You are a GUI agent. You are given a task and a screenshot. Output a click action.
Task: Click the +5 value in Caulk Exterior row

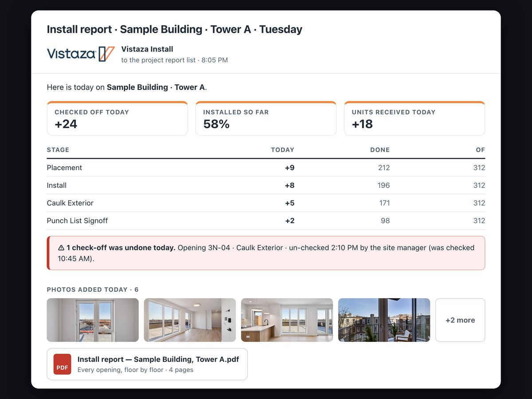coord(289,203)
